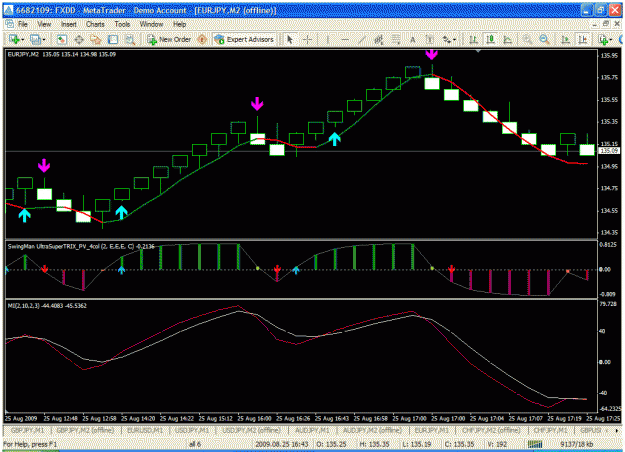The width and height of the screenshot is (625, 452).
Task: Expand the Arrows objects dropdown arrow
Action: pyautogui.click(x=454, y=39)
